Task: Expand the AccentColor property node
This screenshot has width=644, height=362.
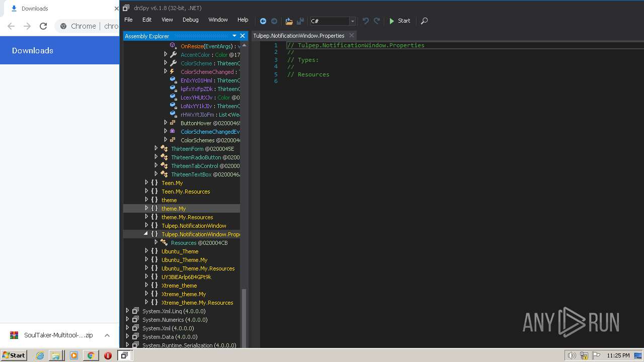Action: click(166, 54)
